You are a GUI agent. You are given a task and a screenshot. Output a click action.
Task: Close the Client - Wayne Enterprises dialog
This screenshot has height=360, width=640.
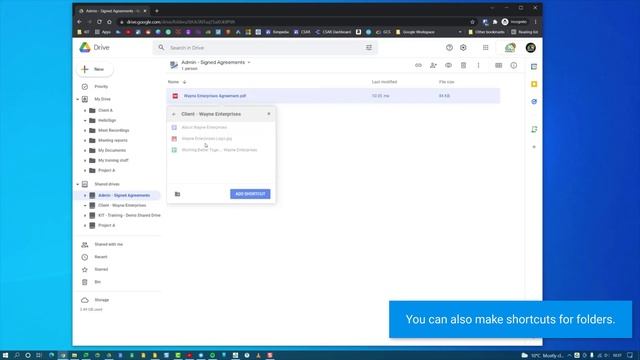click(x=269, y=114)
